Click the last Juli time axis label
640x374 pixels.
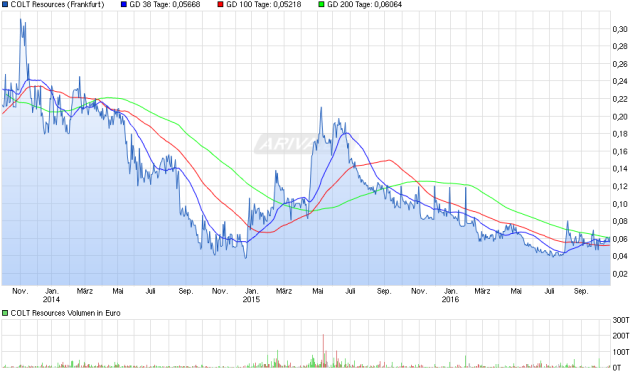(x=549, y=291)
